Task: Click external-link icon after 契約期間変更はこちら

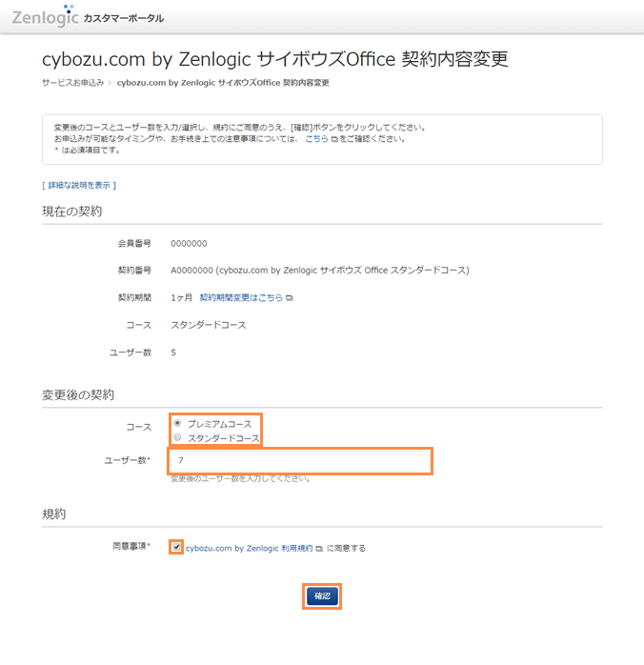Action: click(290, 298)
